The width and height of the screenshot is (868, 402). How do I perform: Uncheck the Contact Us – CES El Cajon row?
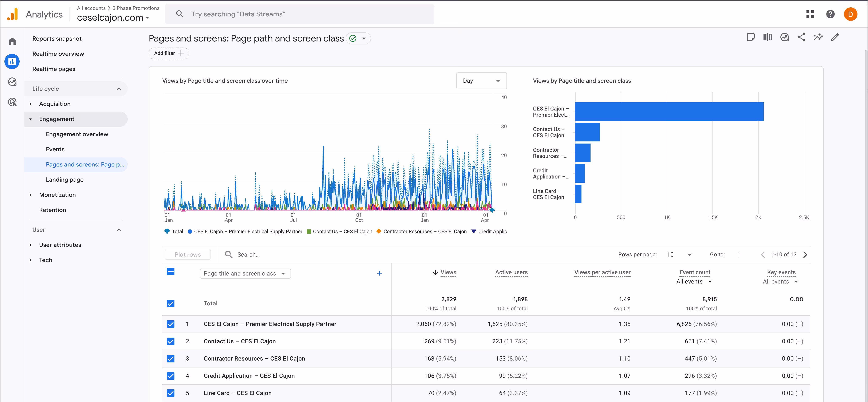[170, 341]
